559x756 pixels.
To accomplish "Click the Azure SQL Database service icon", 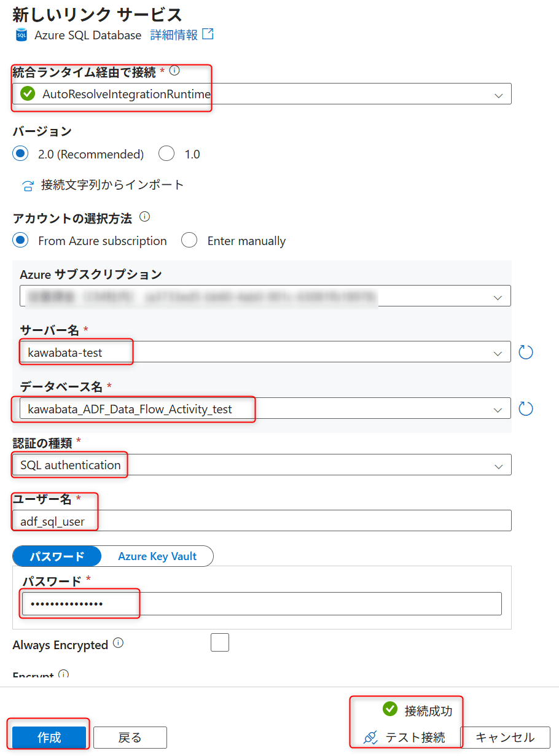I will [x=21, y=35].
